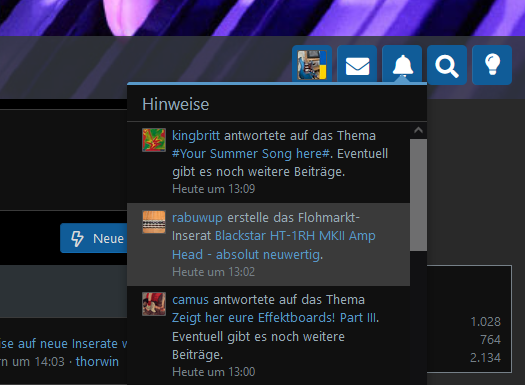Open rabuwup's user profile link
525x385 pixels.
coord(197,218)
